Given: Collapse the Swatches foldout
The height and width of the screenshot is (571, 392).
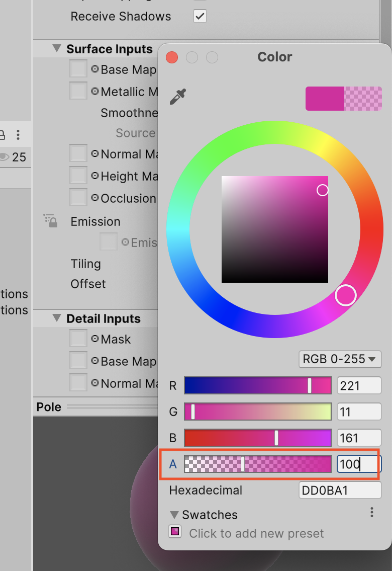Looking at the screenshot, I should (x=174, y=515).
